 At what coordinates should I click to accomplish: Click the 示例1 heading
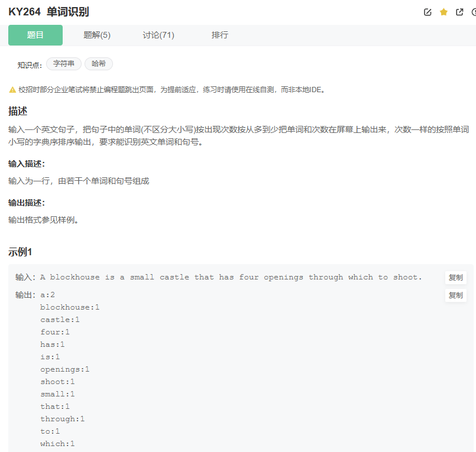click(20, 252)
